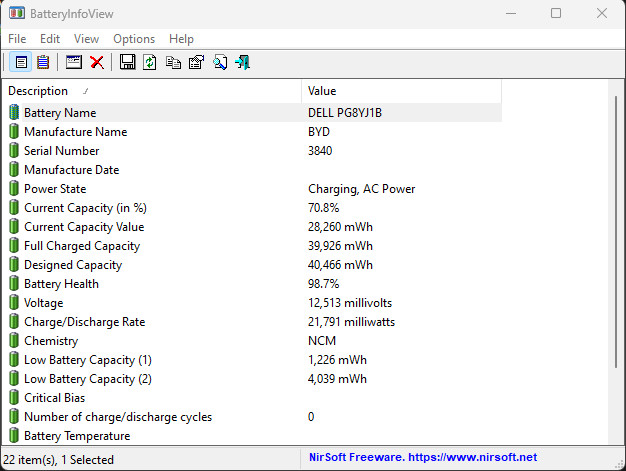The height and width of the screenshot is (471, 626).
Task: Click the battery icon beside Current Capacity (in %)
Action: (14, 208)
